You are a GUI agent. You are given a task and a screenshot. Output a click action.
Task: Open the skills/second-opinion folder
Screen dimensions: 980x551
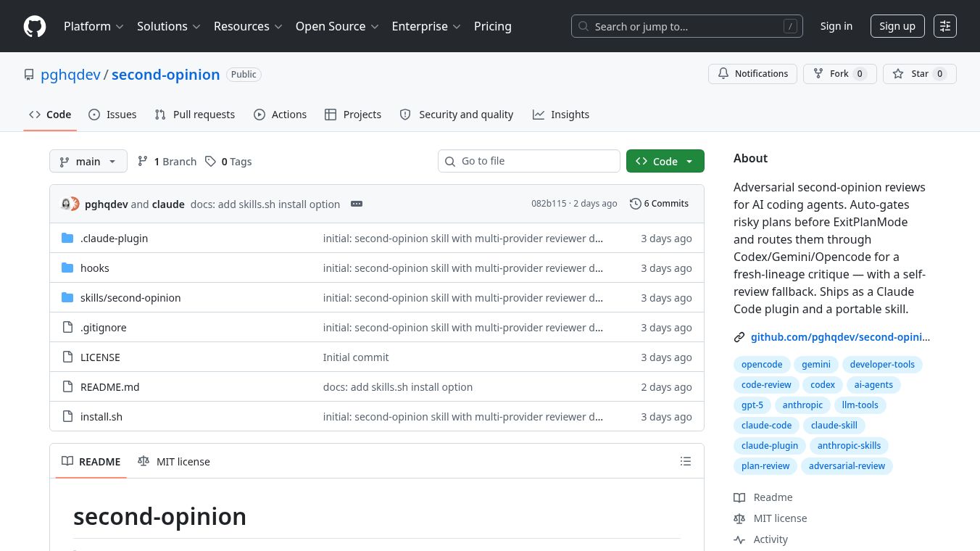[130, 298]
